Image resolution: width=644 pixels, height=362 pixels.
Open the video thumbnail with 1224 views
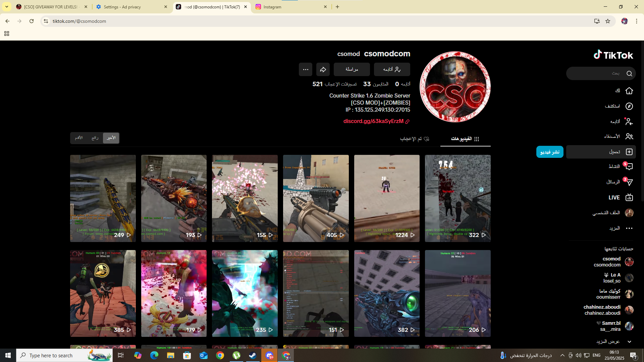pyautogui.click(x=386, y=198)
